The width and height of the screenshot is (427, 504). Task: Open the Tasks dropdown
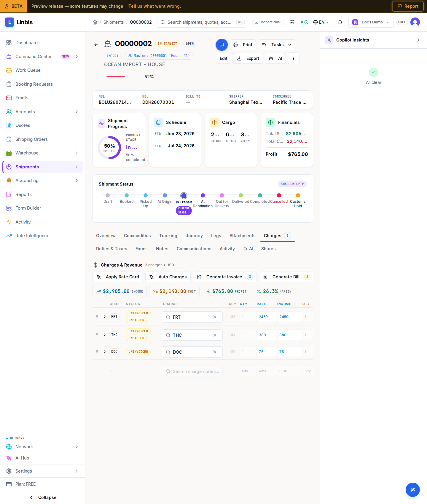click(277, 45)
